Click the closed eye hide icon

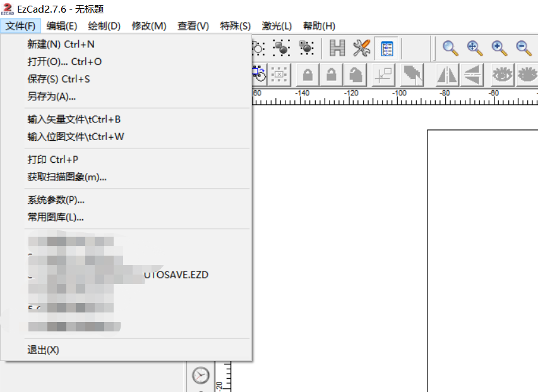pyautogui.click(x=527, y=74)
